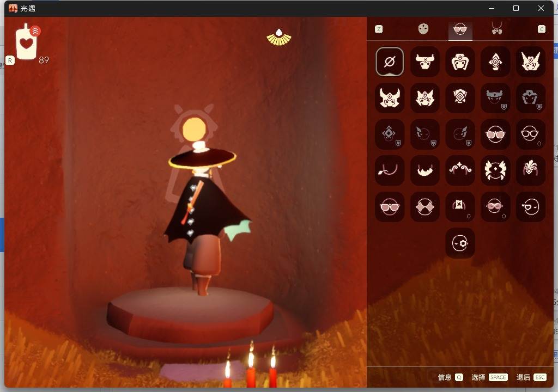
Task: Minimize the 光遇 window
Action: pyautogui.click(x=492, y=8)
